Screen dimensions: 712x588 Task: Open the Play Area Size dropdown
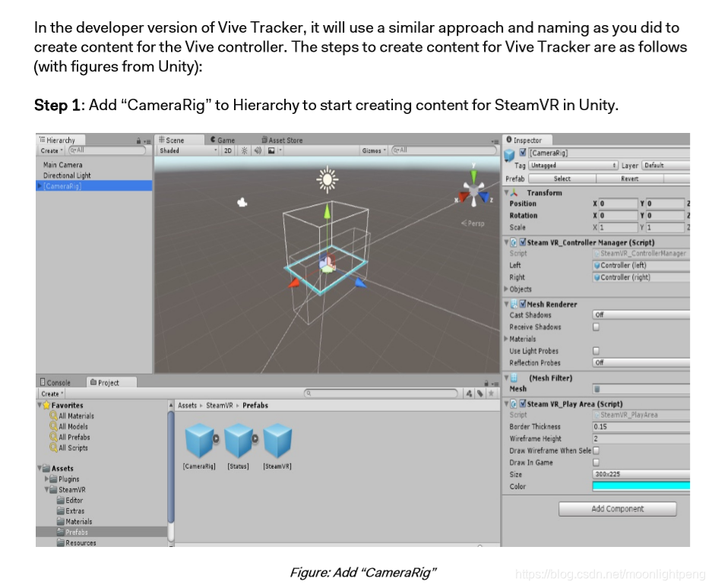[641, 474]
